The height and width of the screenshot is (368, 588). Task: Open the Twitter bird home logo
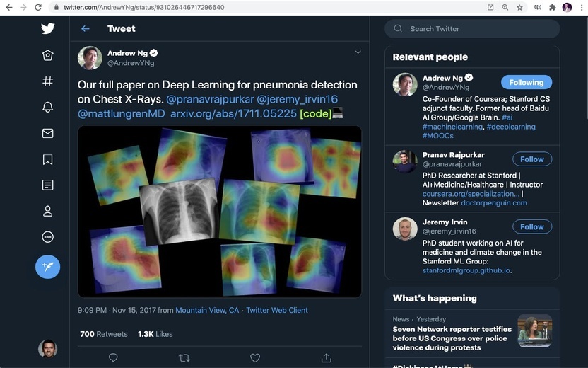47,28
